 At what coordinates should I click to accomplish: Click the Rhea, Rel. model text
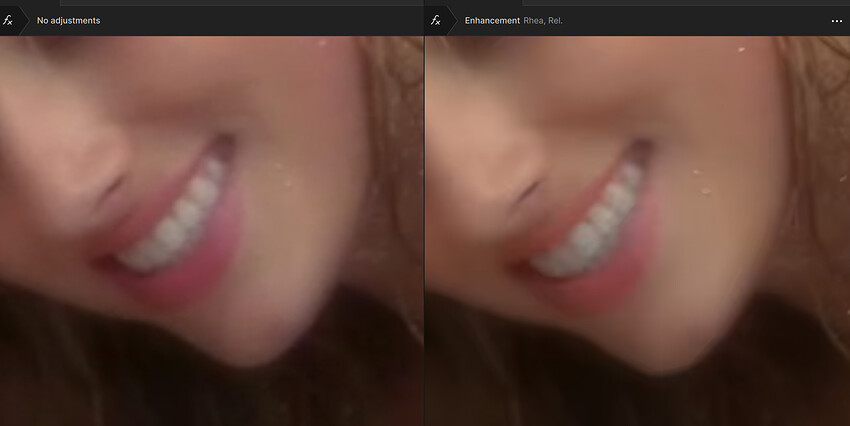[x=543, y=20]
